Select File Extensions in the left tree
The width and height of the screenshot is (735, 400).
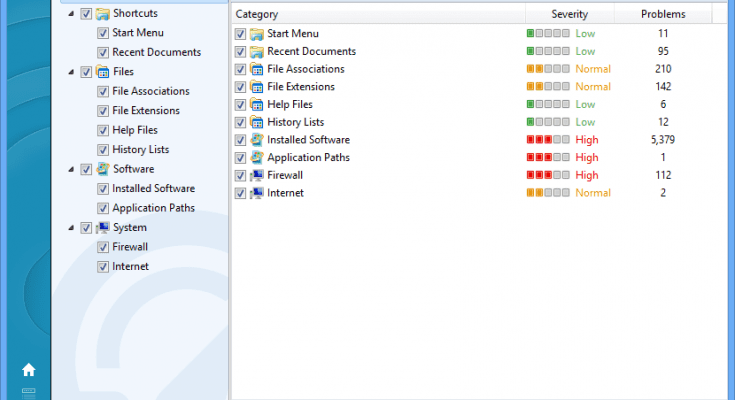click(x=146, y=111)
